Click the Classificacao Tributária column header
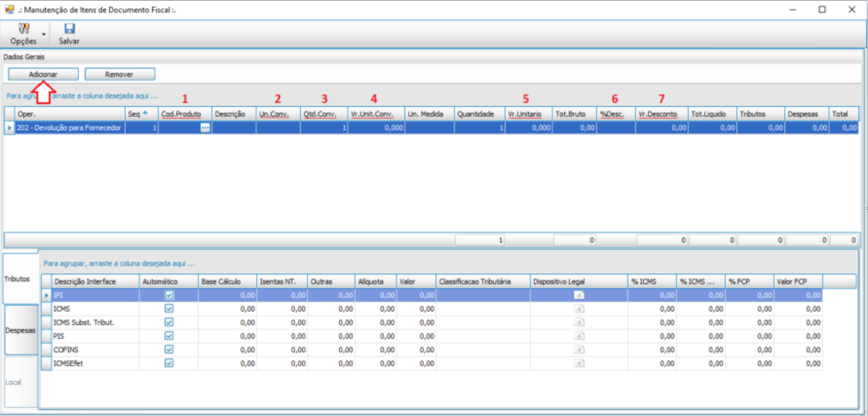Viewport: 868px width, 416px height. [x=483, y=282]
